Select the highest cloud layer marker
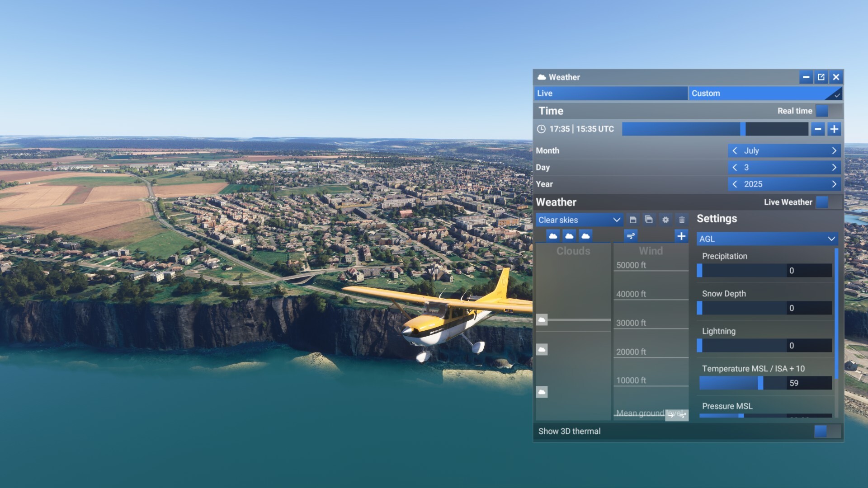Image resolution: width=868 pixels, height=488 pixels. point(542,320)
